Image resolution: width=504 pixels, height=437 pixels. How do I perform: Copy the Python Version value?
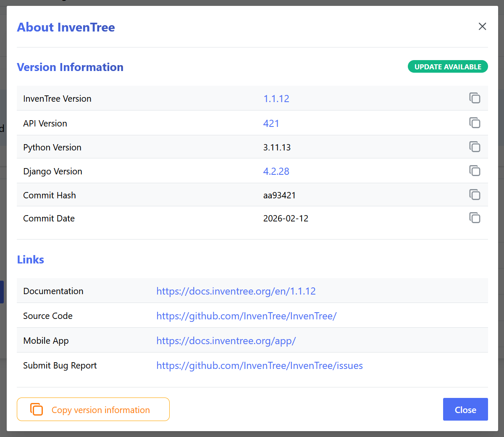click(x=475, y=147)
